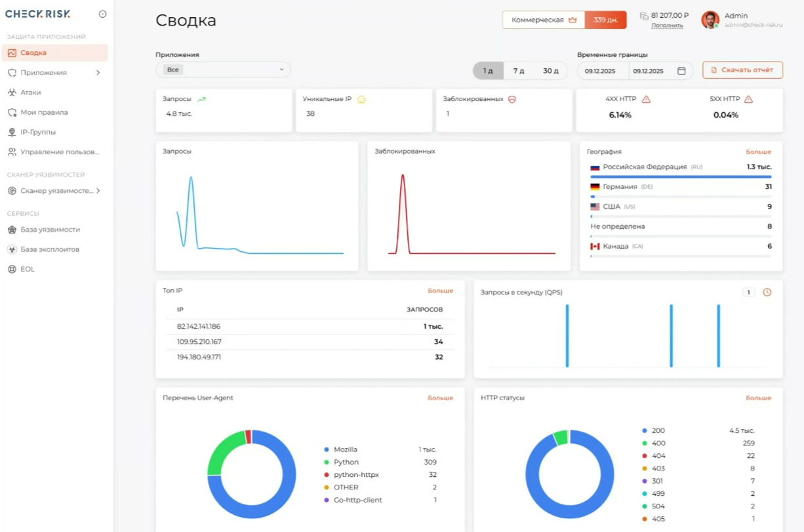Open the Сводка sidebar menu item
Screen dimensions: 804x532
click(55, 52)
